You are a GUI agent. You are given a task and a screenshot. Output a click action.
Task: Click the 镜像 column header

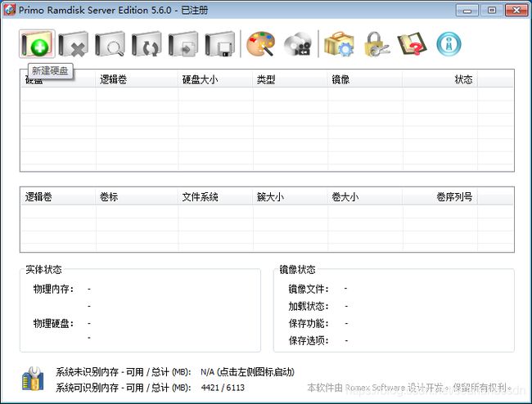coord(365,79)
